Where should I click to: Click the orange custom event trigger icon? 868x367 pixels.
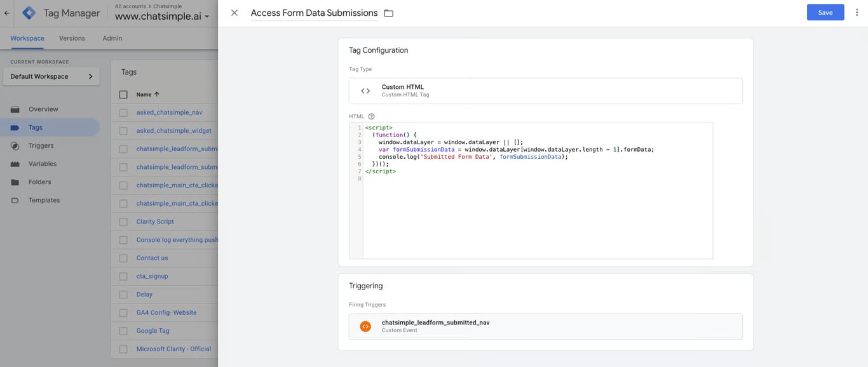(365, 326)
